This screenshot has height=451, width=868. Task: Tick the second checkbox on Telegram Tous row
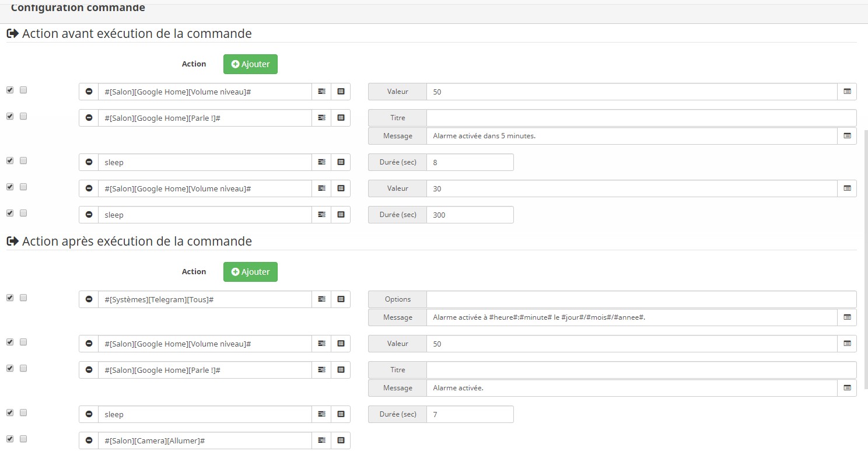(23, 298)
